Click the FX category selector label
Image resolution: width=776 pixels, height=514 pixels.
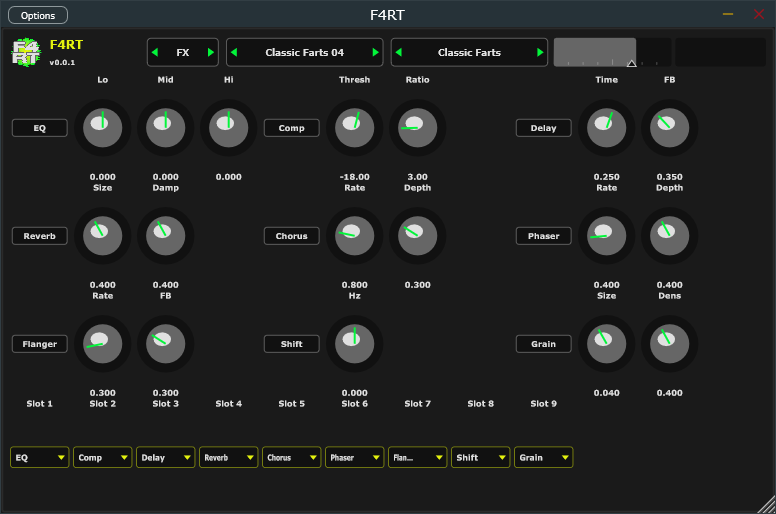[x=183, y=52]
